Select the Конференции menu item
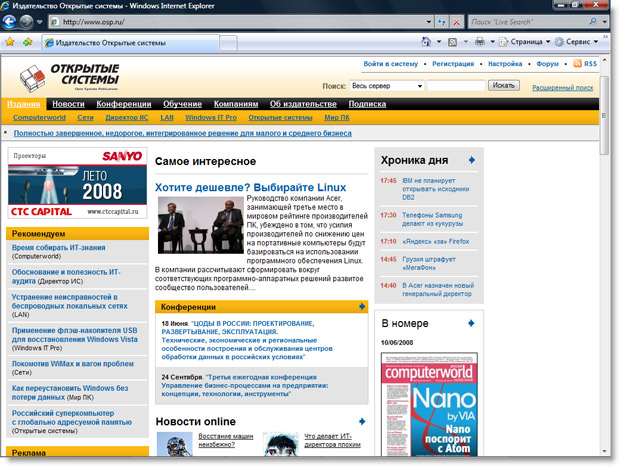Viewport: 620px width, 467px height. click(124, 104)
